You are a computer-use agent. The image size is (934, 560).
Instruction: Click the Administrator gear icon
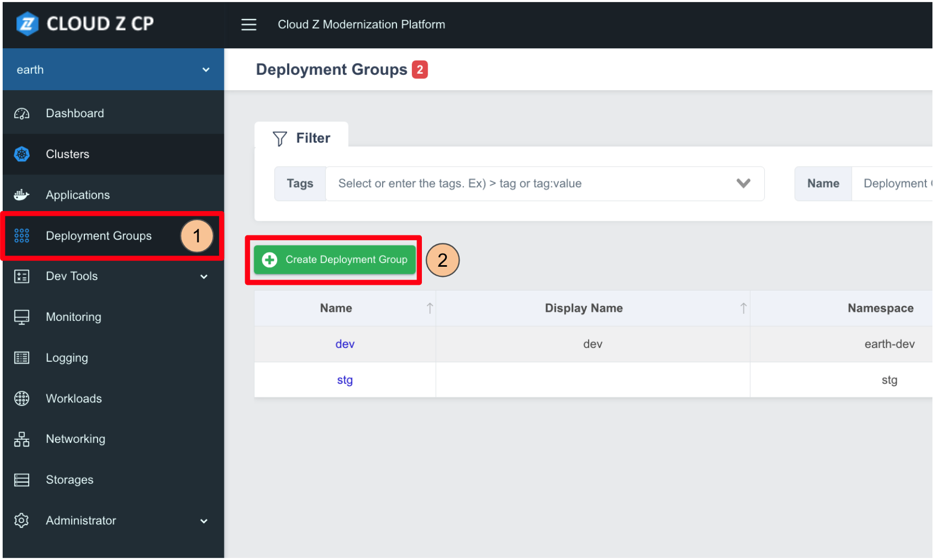coord(22,520)
